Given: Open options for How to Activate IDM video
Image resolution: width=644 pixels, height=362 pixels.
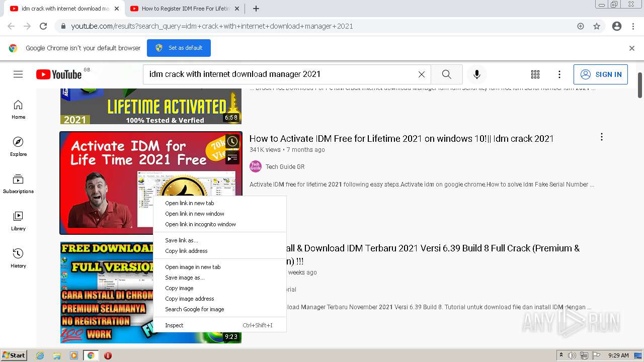Looking at the screenshot, I should (601, 137).
